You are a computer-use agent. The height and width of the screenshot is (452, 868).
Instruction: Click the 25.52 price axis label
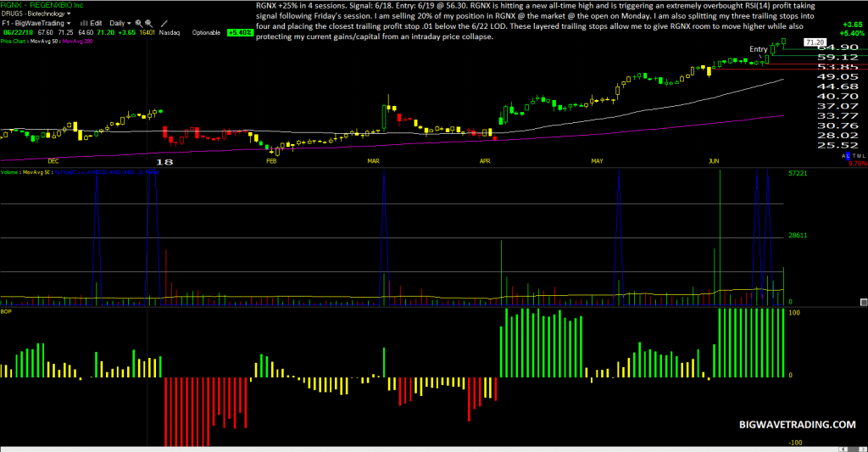pyautogui.click(x=837, y=145)
